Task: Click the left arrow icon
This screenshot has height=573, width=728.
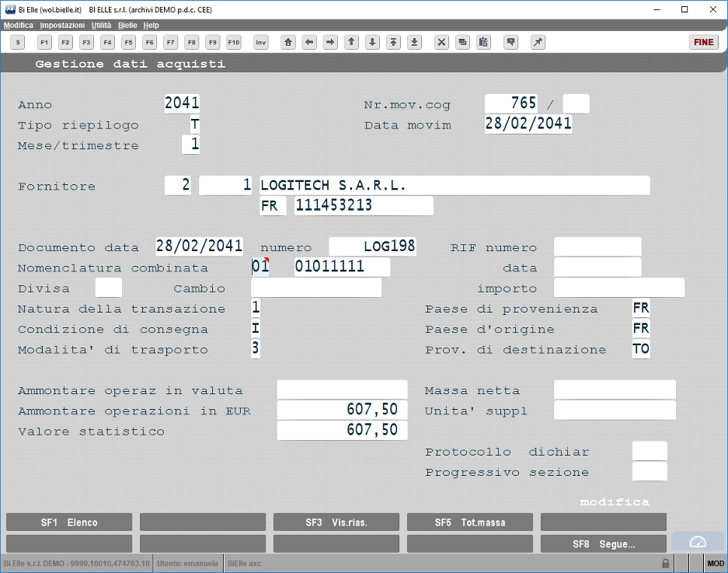Action: pos(309,42)
